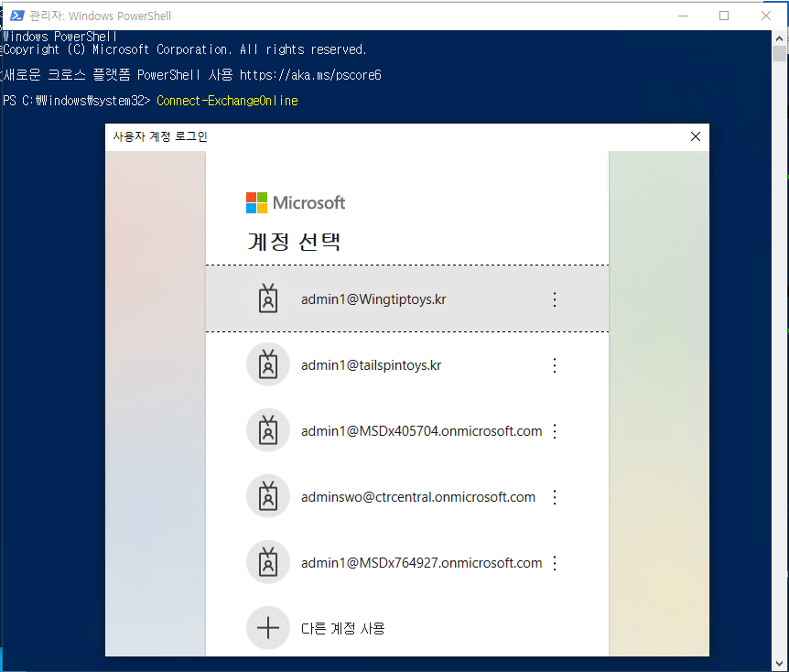Select account admin1@Wingtiptoys.kr

[x=406, y=298]
